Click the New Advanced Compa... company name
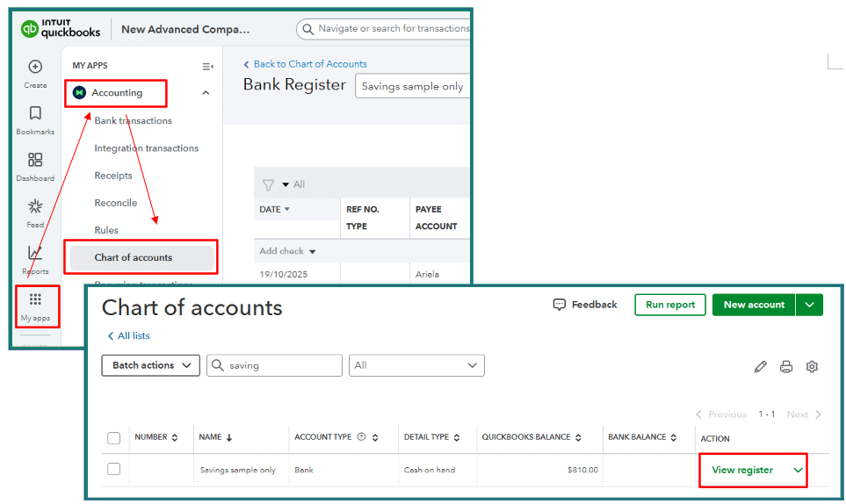The height and width of the screenshot is (504, 846). click(185, 30)
